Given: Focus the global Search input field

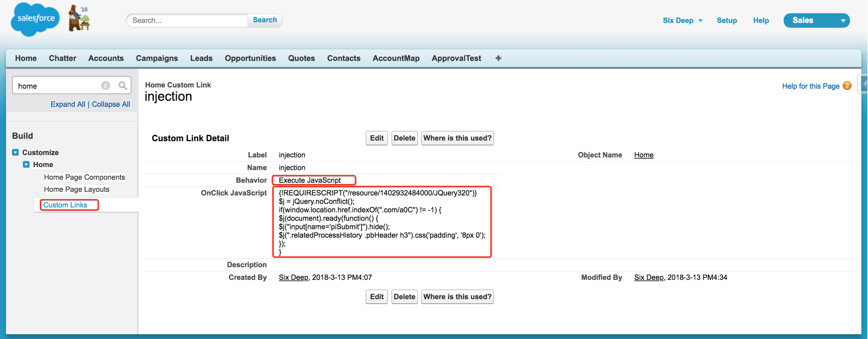Looking at the screenshot, I should click(x=187, y=20).
